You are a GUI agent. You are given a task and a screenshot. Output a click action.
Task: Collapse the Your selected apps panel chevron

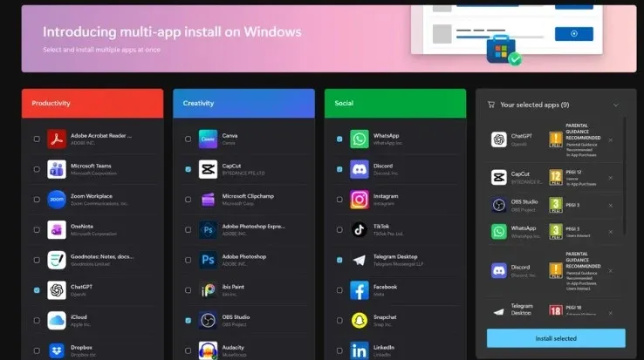pyautogui.click(x=616, y=105)
